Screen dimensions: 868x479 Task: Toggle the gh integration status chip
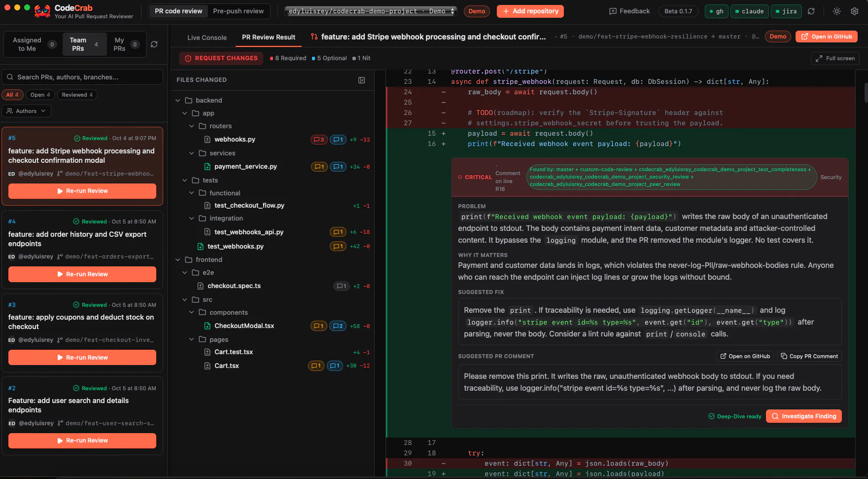pos(717,11)
